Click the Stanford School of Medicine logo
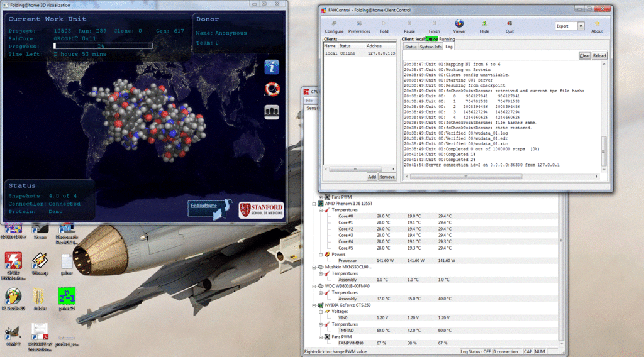This screenshot has width=644, height=357. coord(261,210)
